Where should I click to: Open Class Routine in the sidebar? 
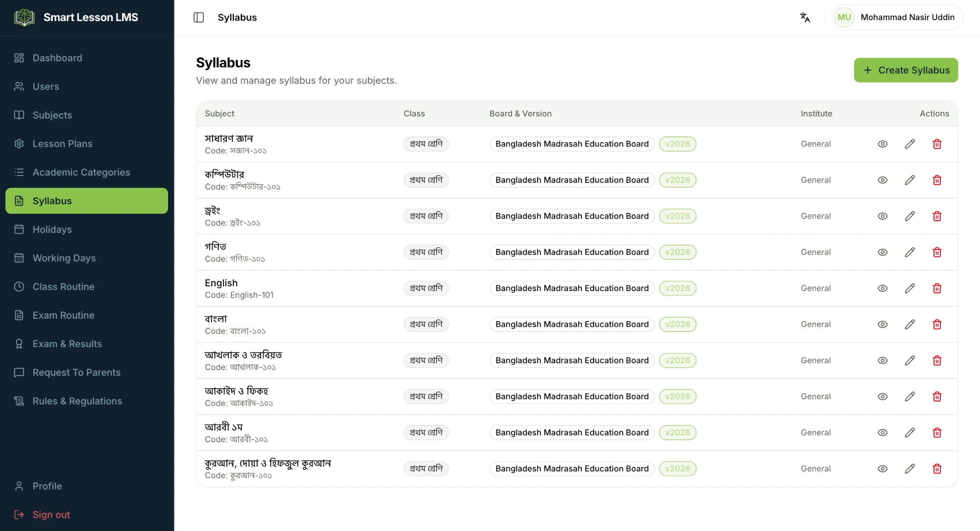click(x=87, y=287)
